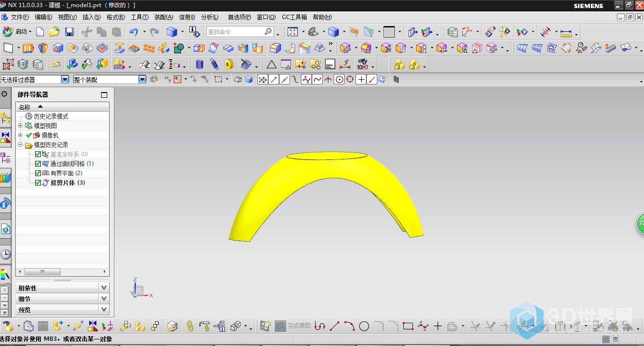Toggle the Point on Curve snap button
The width and height of the screenshot is (644, 346).
(372, 80)
